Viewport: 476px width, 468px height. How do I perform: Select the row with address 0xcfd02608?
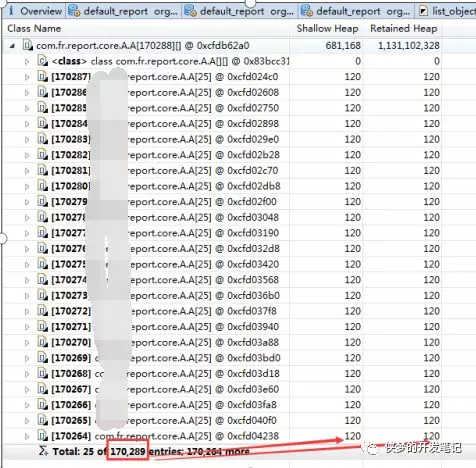(222, 93)
